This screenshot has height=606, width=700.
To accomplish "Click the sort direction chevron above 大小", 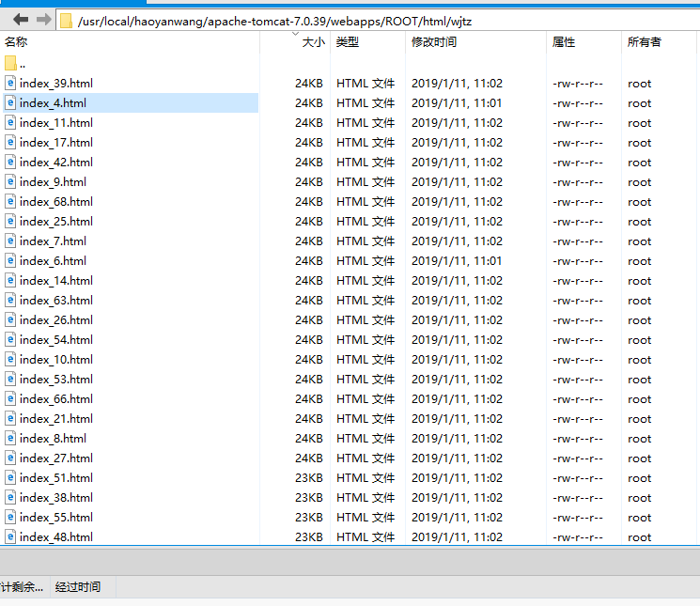I will [x=295, y=34].
